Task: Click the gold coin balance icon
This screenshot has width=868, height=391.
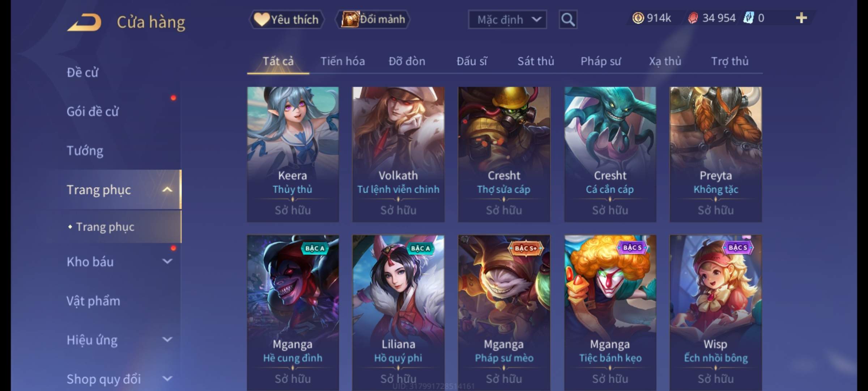Action: click(x=638, y=18)
